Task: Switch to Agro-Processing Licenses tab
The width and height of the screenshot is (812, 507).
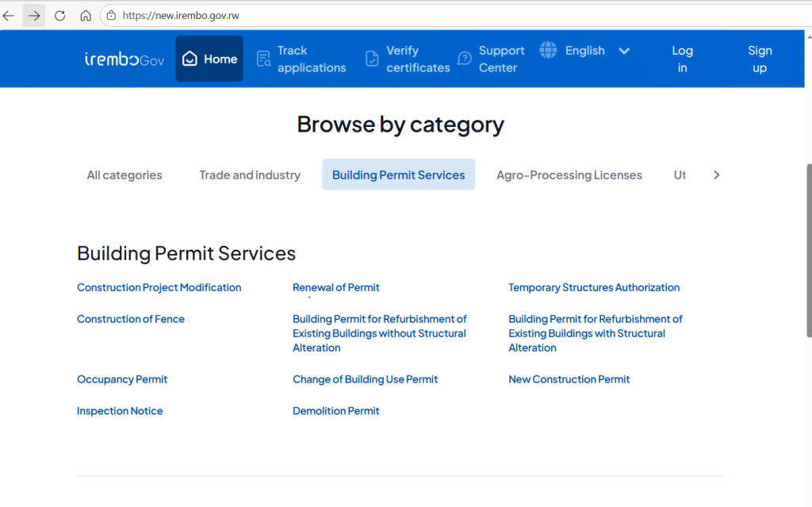Action: [569, 175]
